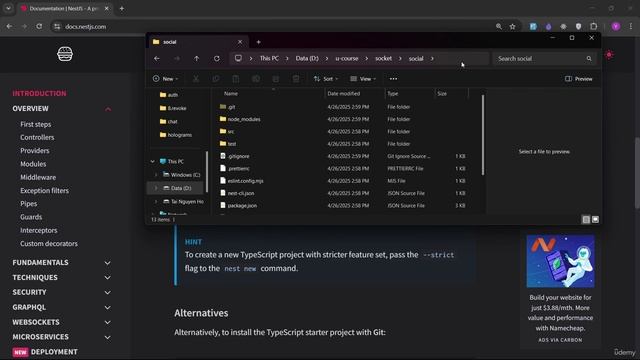The width and height of the screenshot is (640, 360).
Task: Go back in File Explorer navigation
Action: pos(157,58)
